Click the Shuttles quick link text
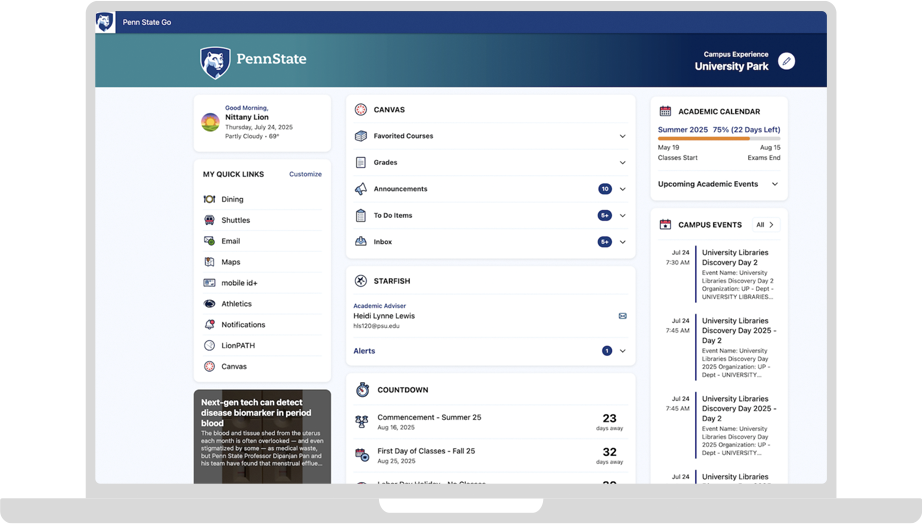 (235, 220)
